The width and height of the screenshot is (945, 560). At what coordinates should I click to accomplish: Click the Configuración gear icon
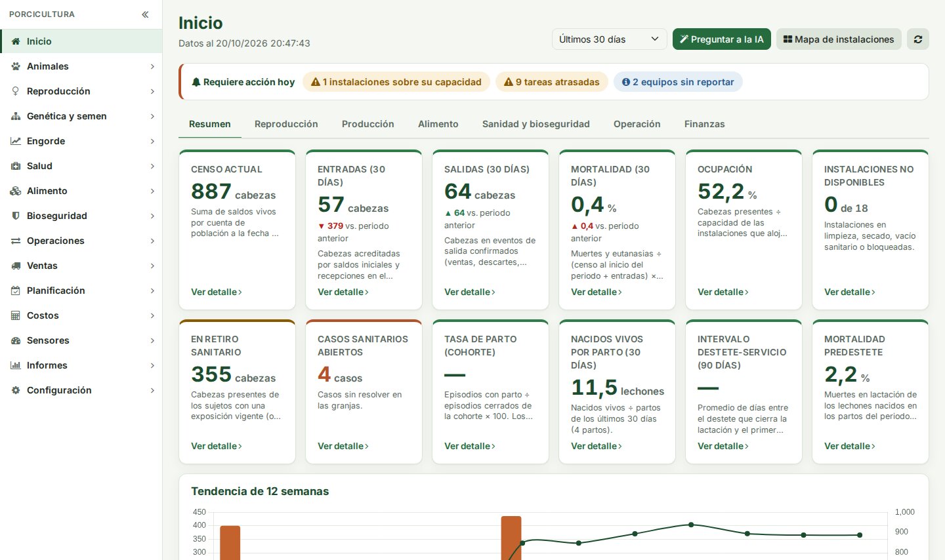pyautogui.click(x=16, y=390)
